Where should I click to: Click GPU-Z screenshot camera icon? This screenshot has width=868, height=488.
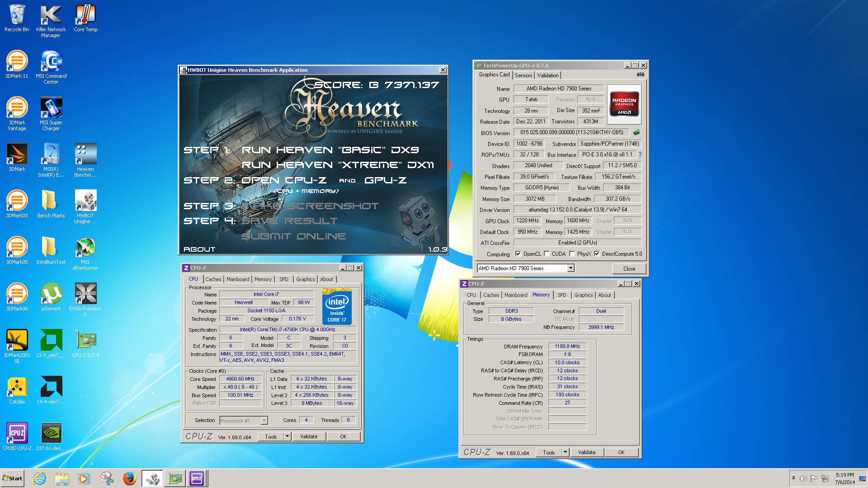pos(640,75)
